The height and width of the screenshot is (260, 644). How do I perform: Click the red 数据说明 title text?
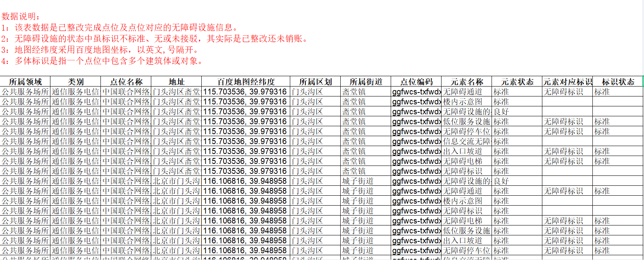(x=21, y=16)
